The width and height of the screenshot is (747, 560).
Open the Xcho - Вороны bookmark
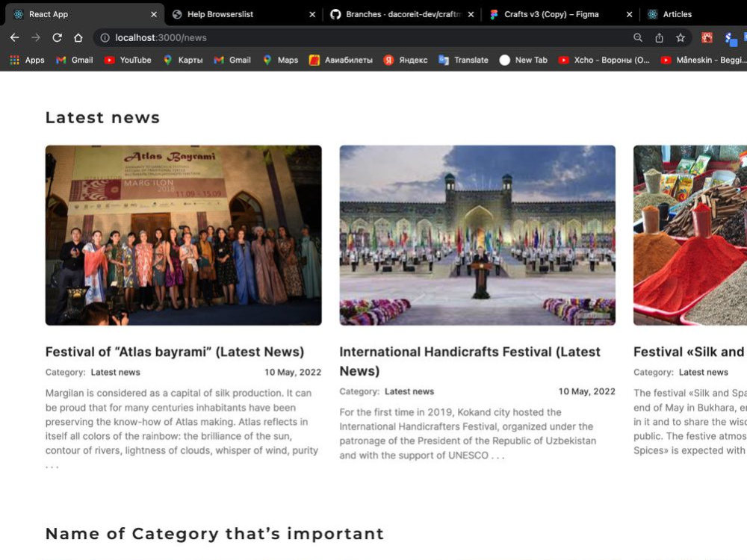[x=604, y=60]
